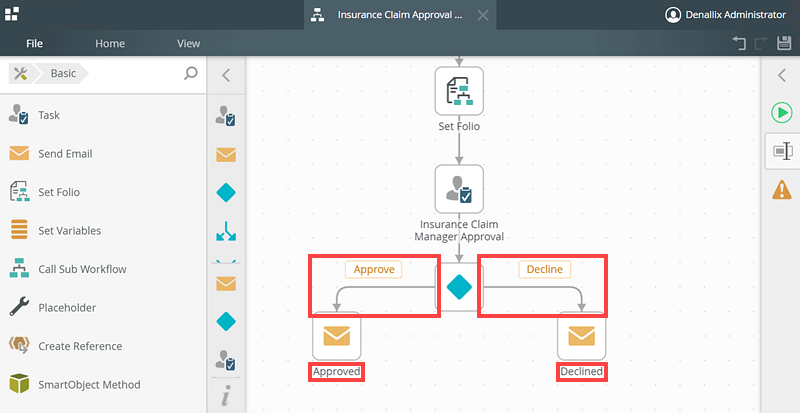The height and width of the screenshot is (413, 800).
Task: Select the Approved email step
Action: 336,336
